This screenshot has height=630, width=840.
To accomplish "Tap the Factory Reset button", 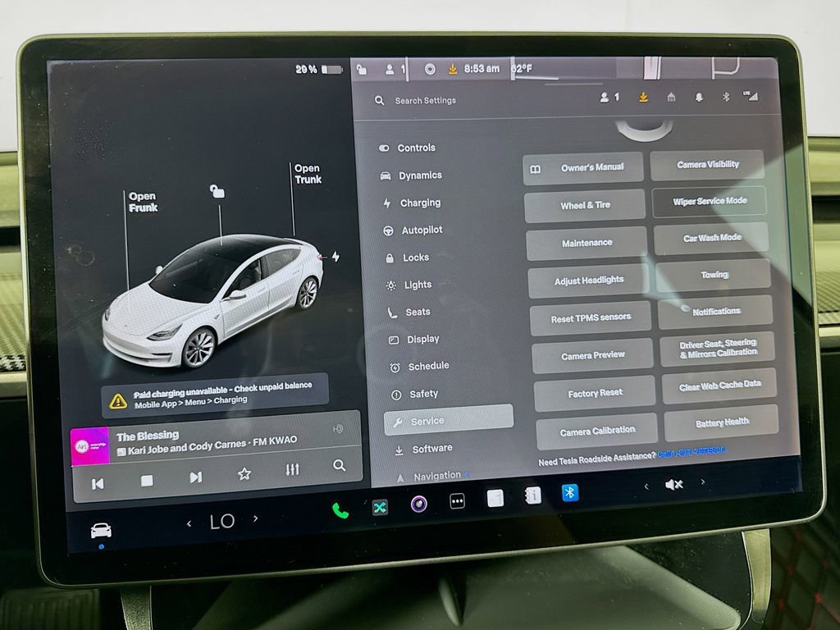I will coord(595,394).
